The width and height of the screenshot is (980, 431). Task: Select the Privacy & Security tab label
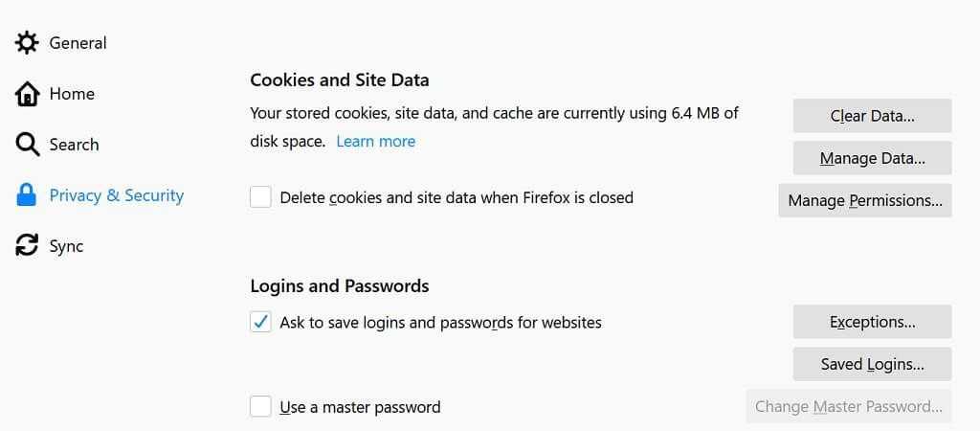116,195
